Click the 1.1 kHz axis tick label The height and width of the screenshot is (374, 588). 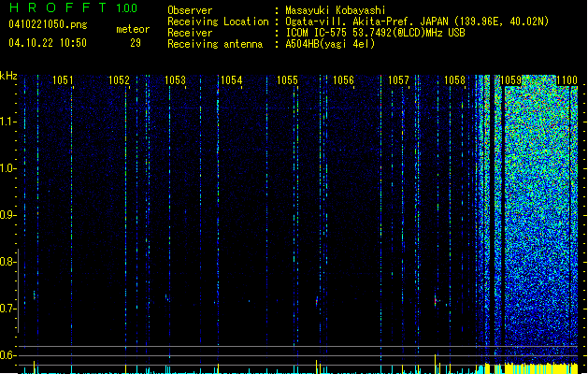point(7,122)
